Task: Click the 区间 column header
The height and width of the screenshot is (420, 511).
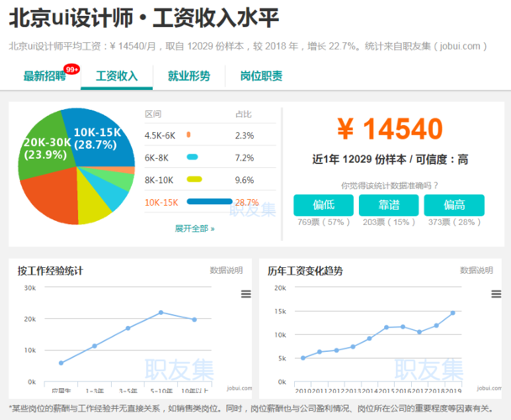Action: 153,114
